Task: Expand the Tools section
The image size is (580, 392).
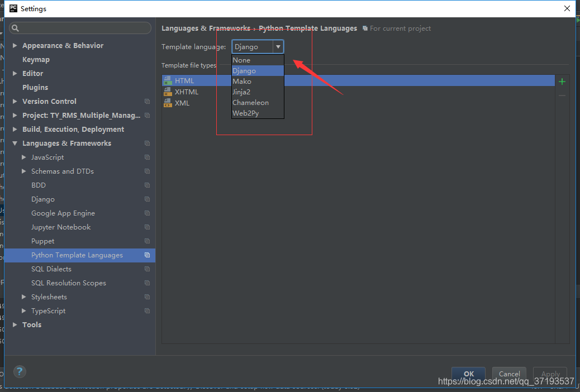Action: point(15,324)
